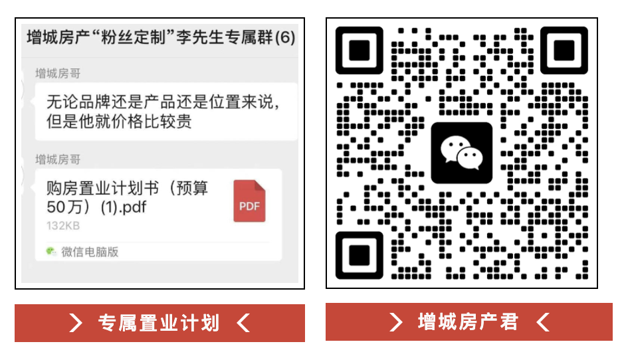Click the 增城房产君 red banner
The width and height of the screenshot is (626, 364).
pos(469,321)
